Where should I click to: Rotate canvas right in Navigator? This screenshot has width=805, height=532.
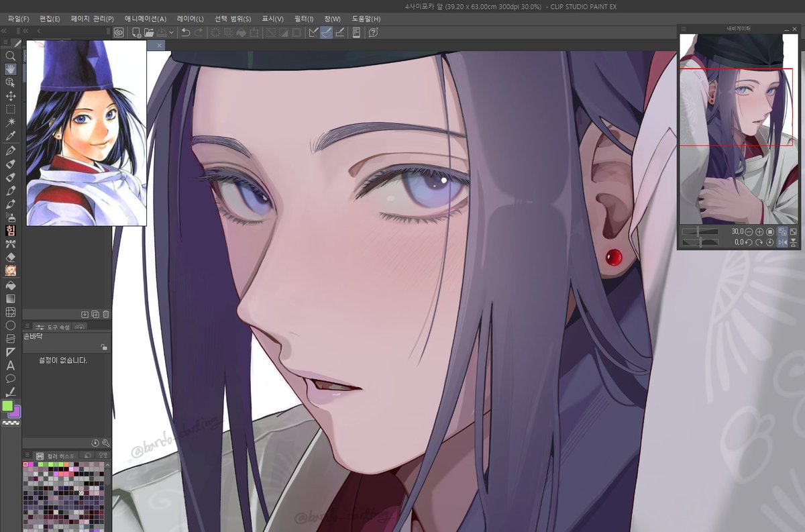coord(759,242)
